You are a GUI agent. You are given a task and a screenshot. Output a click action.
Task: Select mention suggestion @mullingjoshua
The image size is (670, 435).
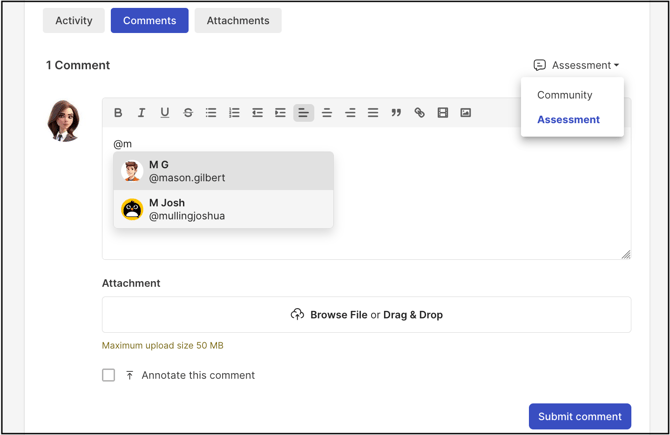(223, 209)
